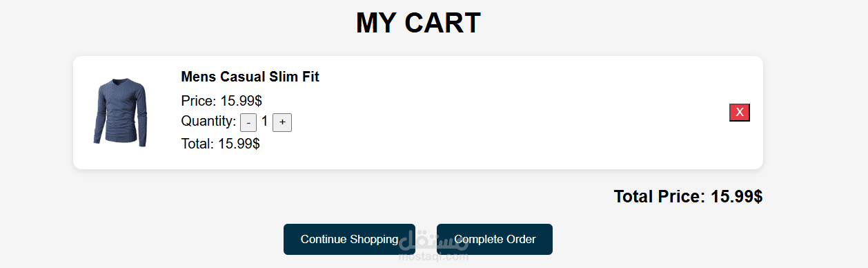Increase quantity with the plus button

(282, 122)
